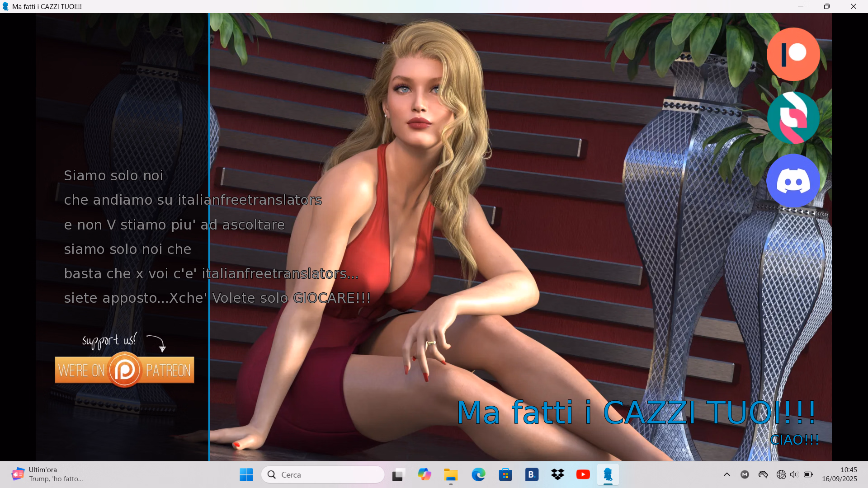
Task: Click the CIAO!!! text
Action: point(794,440)
